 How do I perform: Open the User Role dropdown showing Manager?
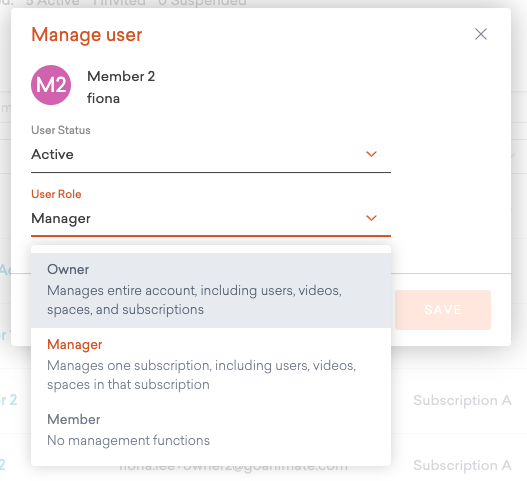[x=211, y=218]
